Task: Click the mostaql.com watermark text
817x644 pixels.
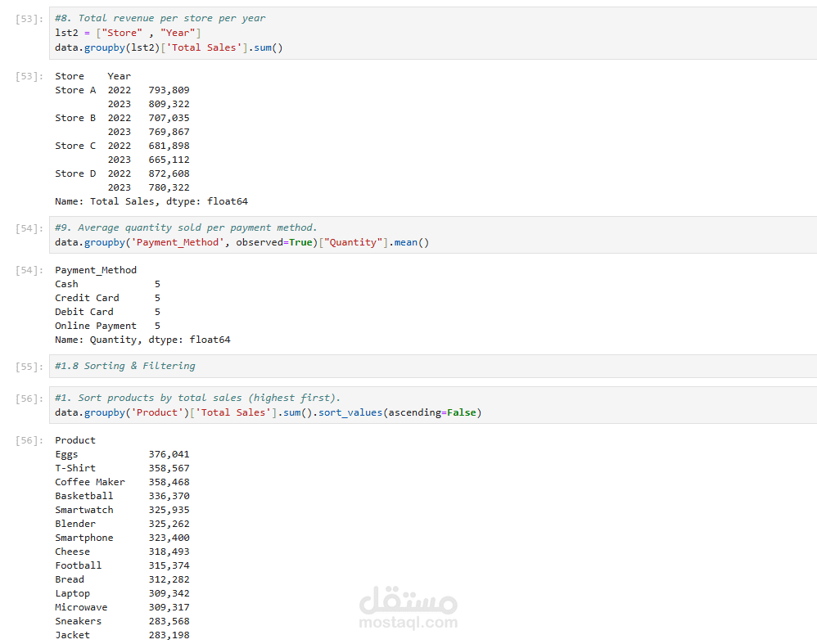Action: coord(408,624)
